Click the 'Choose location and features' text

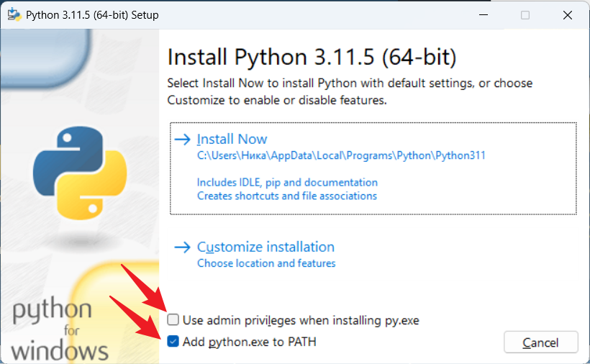pyautogui.click(x=266, y=263)
